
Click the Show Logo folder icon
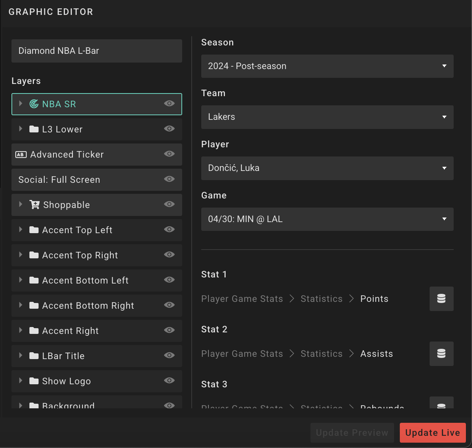point(34,381)
